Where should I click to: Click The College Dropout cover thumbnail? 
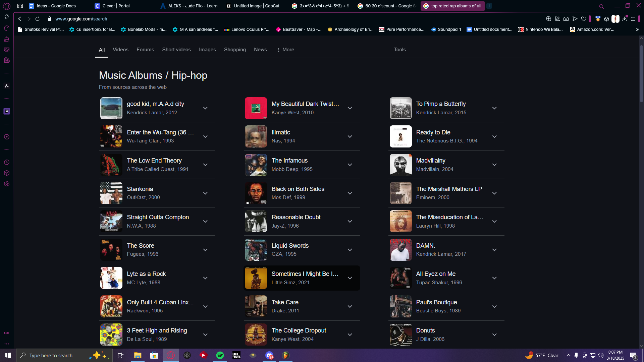click(x=256, y=335)
